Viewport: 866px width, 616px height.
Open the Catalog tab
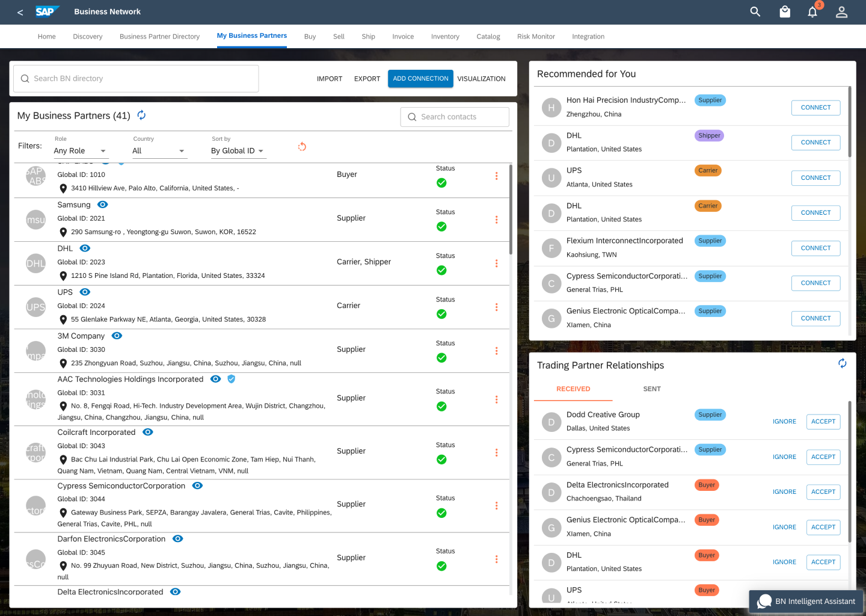pyautogui.click(x=488, y=37)
